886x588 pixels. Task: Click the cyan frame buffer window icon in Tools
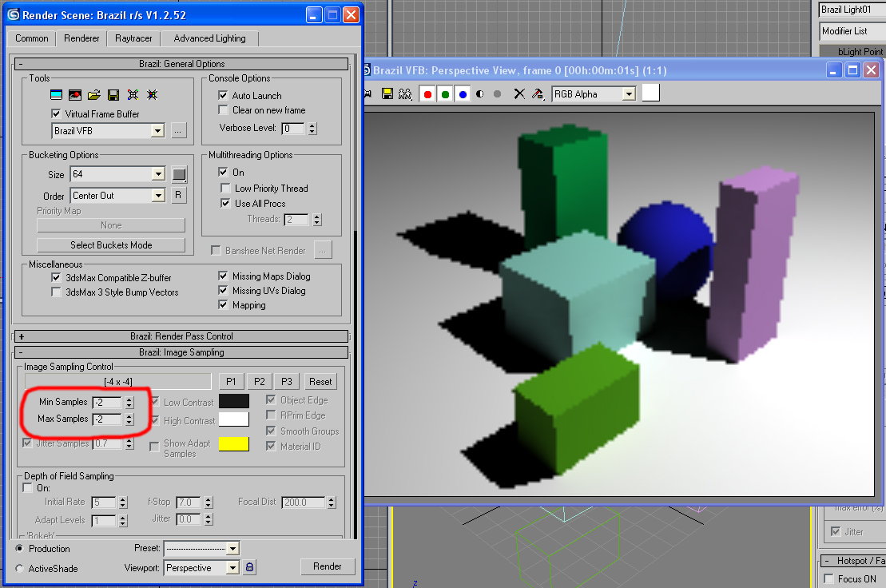point(56,95)
